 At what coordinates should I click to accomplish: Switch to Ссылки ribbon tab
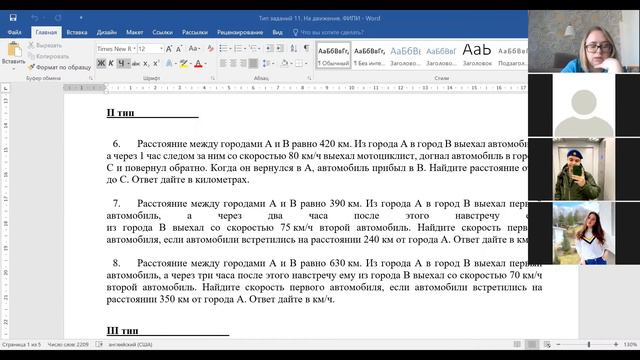click(162, 32)
